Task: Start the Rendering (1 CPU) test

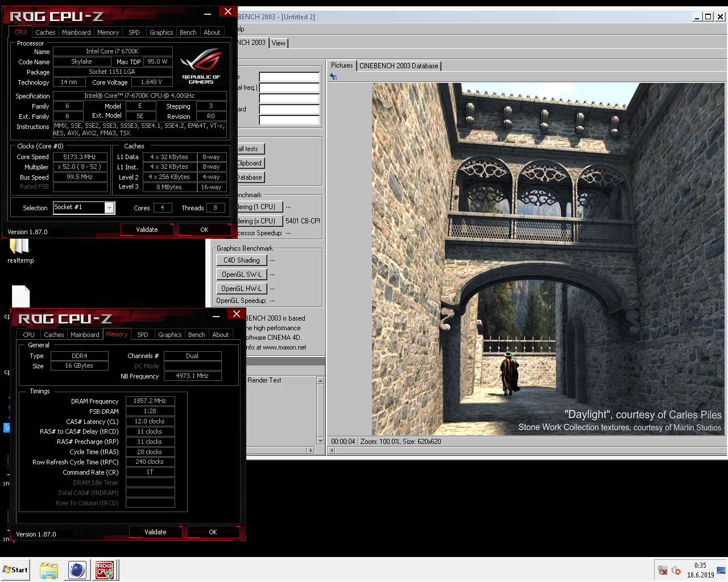Action: tap(259, 207)
